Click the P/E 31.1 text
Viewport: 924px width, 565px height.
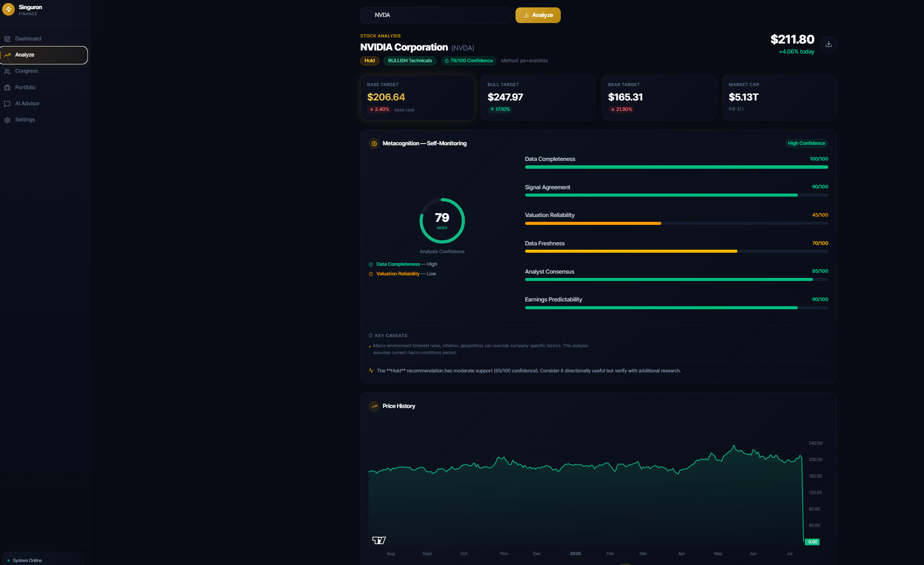[736, 109]
